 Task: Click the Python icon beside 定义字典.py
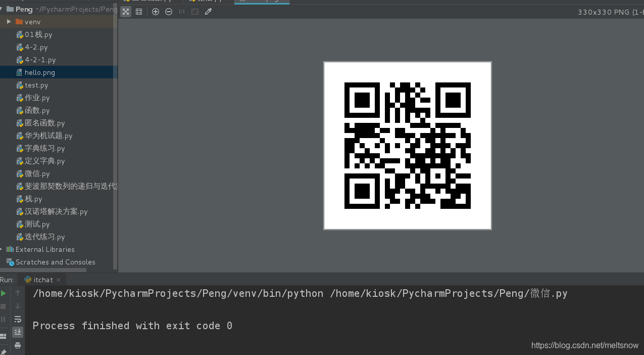pos(20,161)
